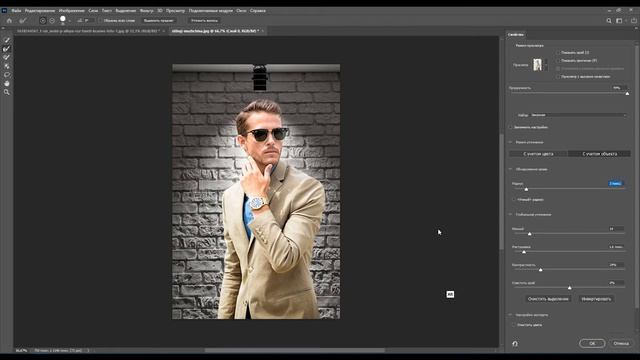Switch to the first document tab

88,31
